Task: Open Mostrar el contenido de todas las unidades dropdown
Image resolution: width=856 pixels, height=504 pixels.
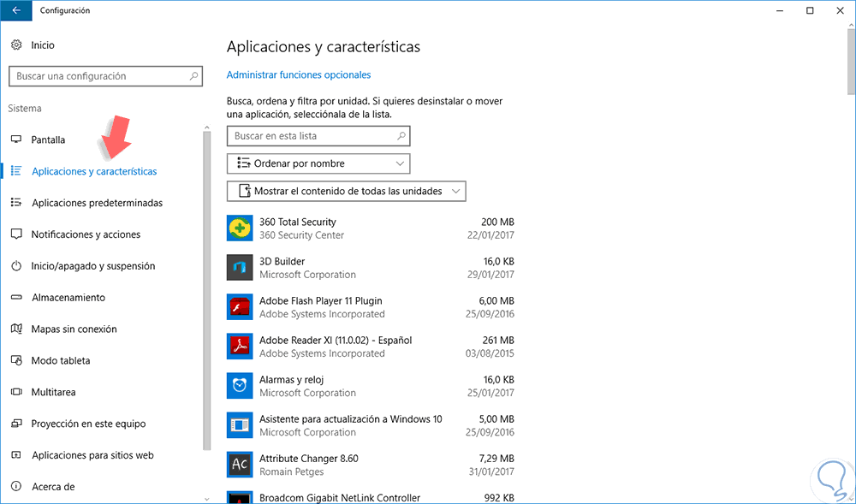Action: tap(346, 192)
